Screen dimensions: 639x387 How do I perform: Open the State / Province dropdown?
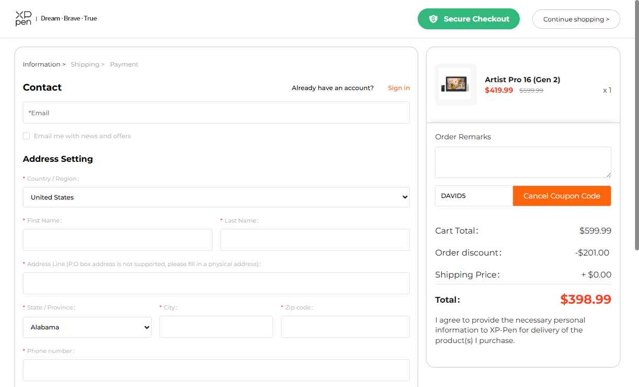pyautogui.click(x=87, y=327)
